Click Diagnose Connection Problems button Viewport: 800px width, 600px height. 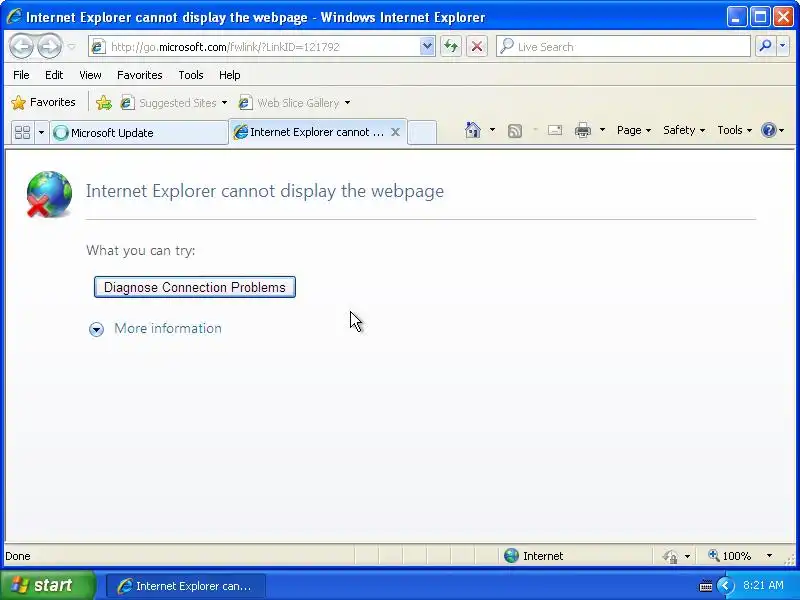195,287
